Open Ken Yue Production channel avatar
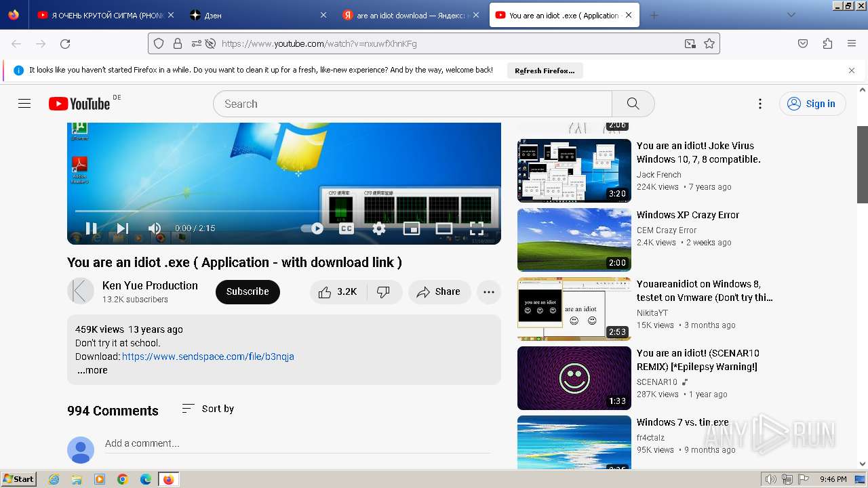Screen dimensions: 868x488 pyautogui.click(x=80, y=291)
